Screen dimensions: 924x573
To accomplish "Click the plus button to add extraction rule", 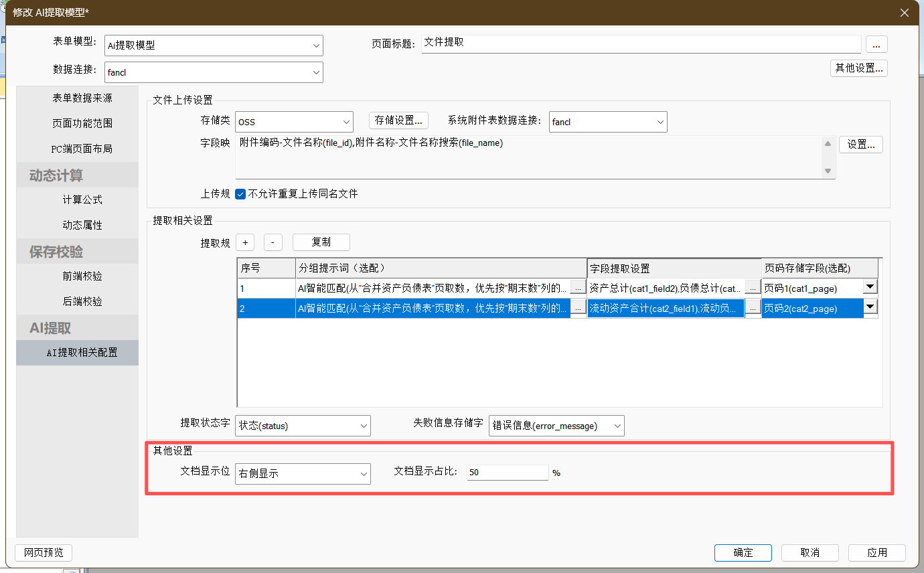I will point(245,242).
